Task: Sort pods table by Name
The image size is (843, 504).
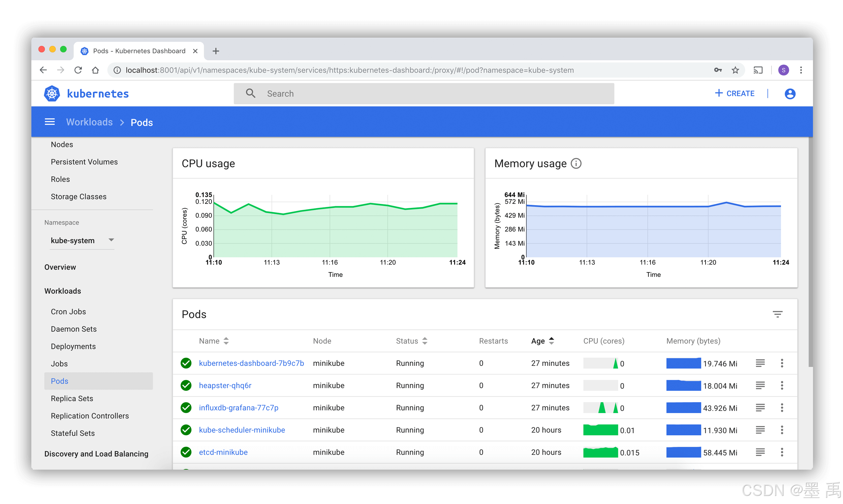Action: pyautogui.click(x=214, y=341)
